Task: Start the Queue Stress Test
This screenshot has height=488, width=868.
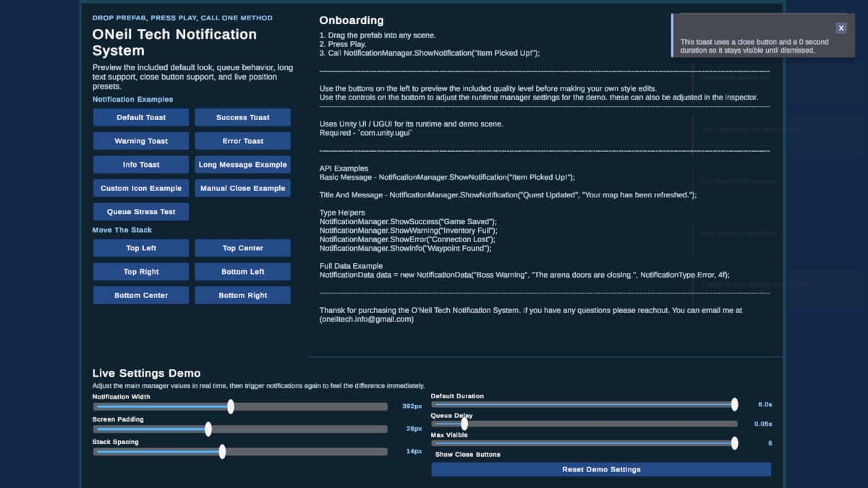Action: coord(141,212)
